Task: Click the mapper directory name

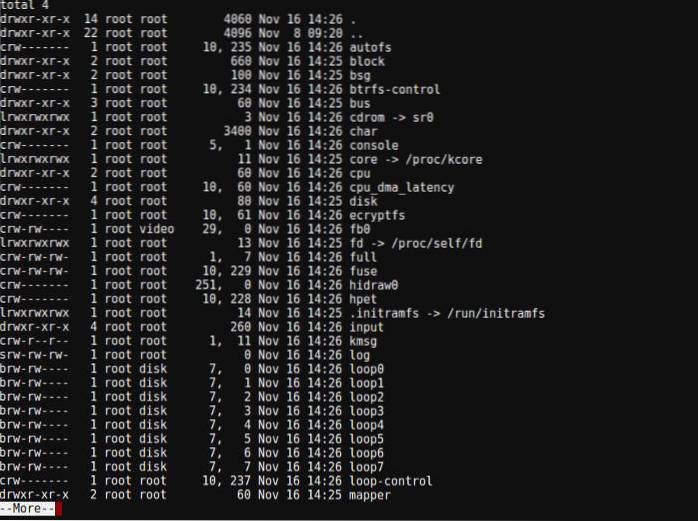Action: 370,495
